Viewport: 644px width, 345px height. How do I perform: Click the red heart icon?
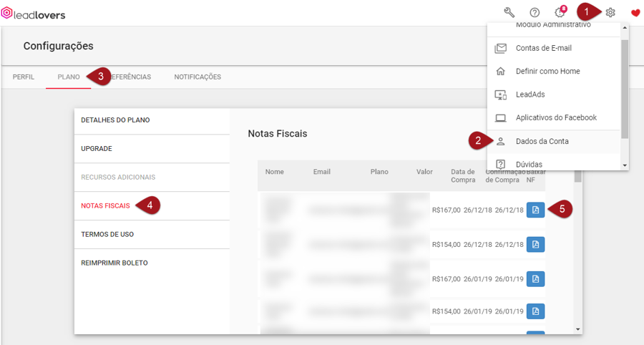point(635,12)
